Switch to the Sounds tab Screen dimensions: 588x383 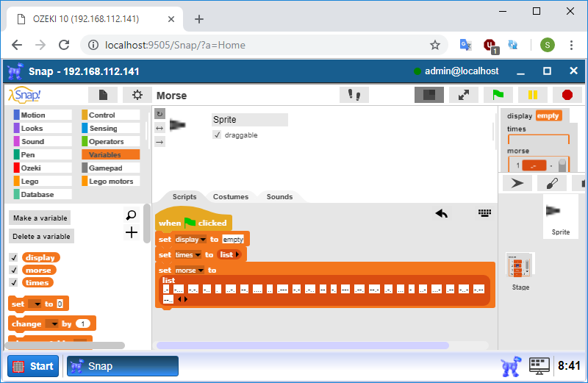pos(279,196)
